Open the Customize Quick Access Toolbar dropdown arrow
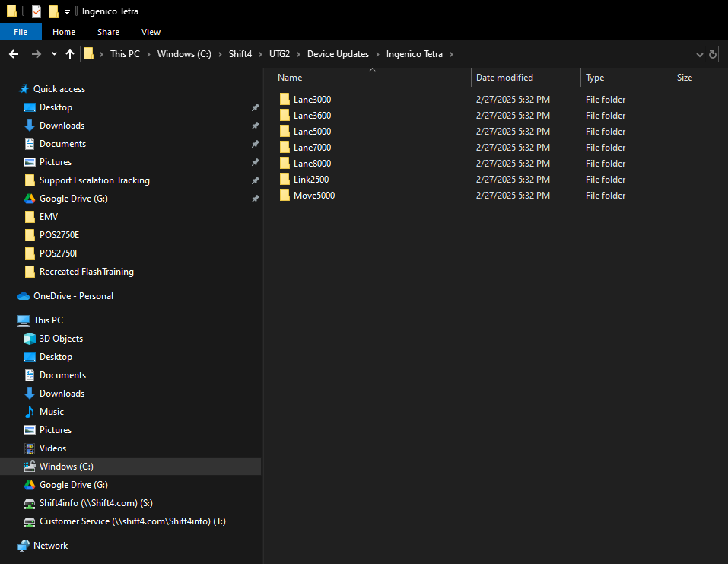 point(67,12)
